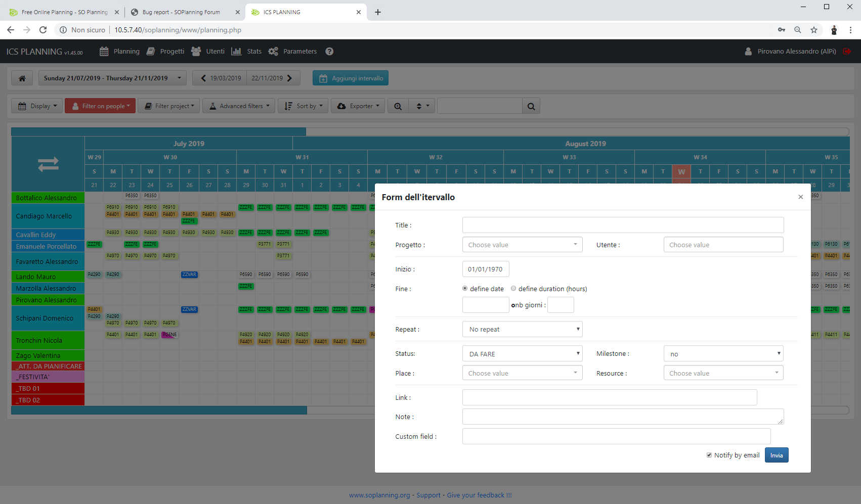Select 'define duration (hours)' radio option
The width and height of the screenshot is (861, 504).
[513, 289]
